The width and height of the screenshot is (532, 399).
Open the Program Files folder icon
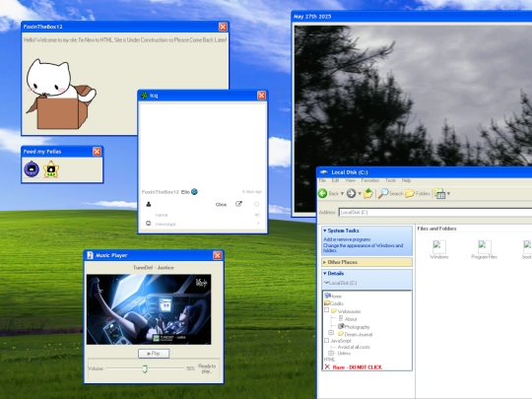click(x=484, y=249)
